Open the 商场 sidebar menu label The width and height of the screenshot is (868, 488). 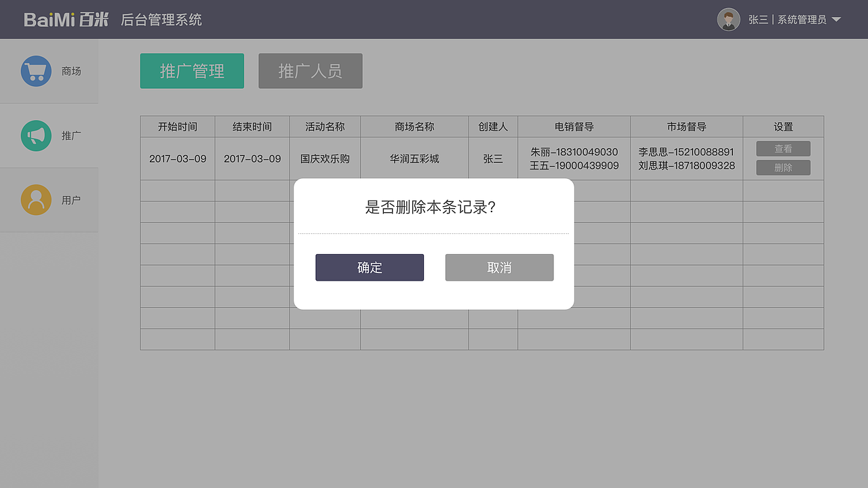pos(71,71)
